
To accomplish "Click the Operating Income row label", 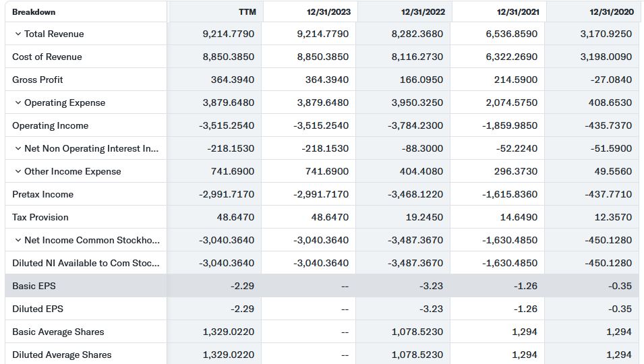I will [x=50, y=125].
